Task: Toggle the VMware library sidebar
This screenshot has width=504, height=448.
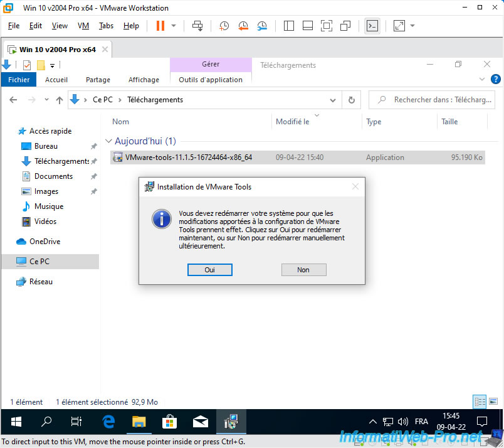Action: click(288, 26)
